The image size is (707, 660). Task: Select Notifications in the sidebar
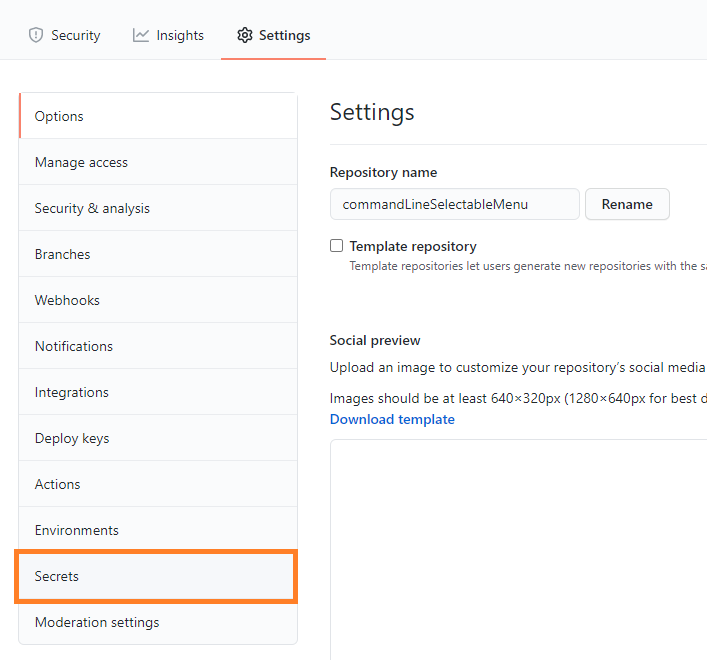(73, 346)
